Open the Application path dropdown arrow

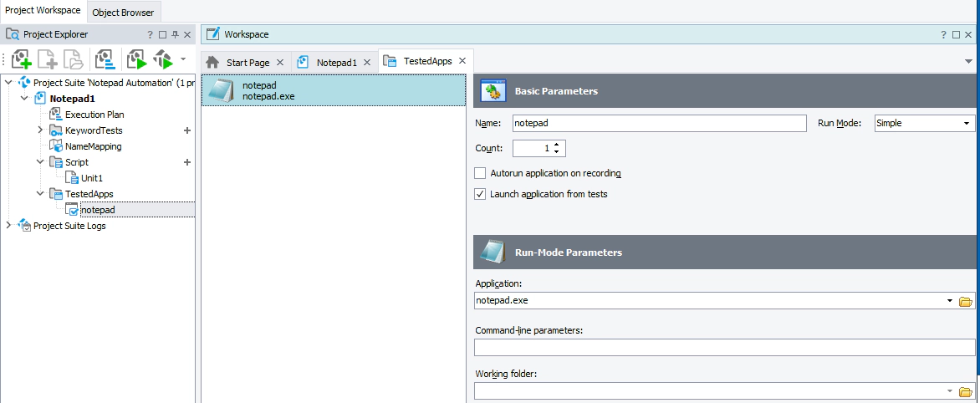[x=950, y=301]
